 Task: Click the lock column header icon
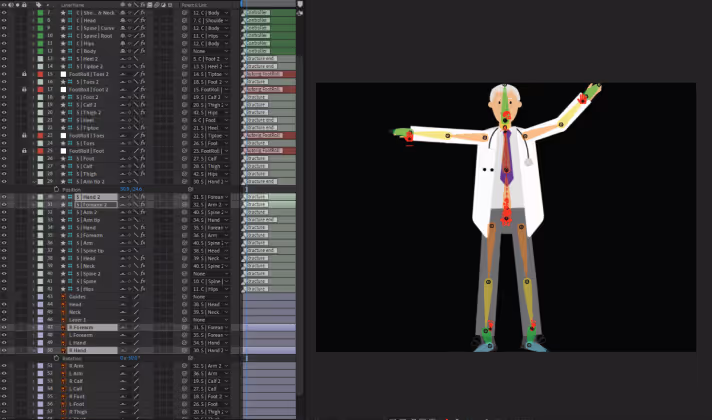coord(24,5)
